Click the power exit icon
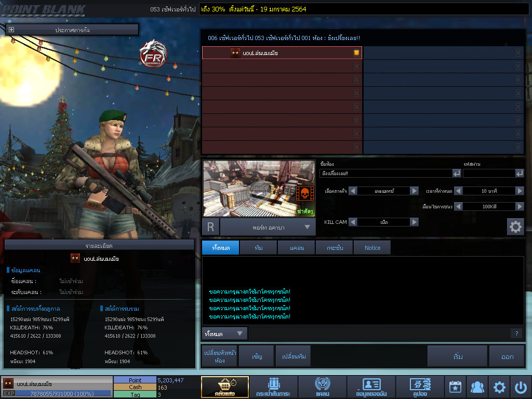Screen dimensions: 532x399 521,387
